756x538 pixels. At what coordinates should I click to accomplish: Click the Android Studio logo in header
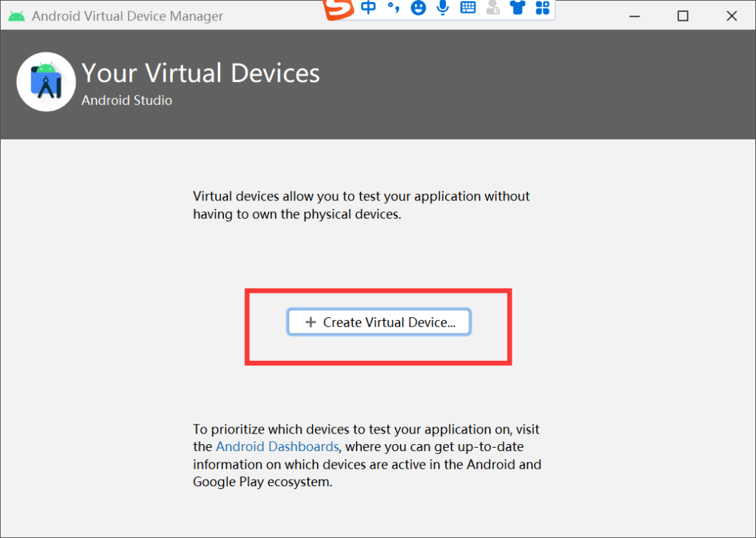click(x=45, y=82)
